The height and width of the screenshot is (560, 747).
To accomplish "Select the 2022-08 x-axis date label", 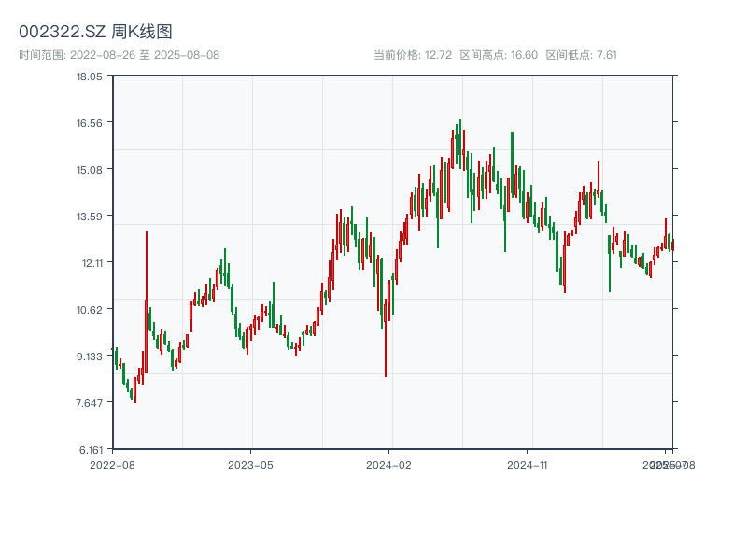I will 112,464.
